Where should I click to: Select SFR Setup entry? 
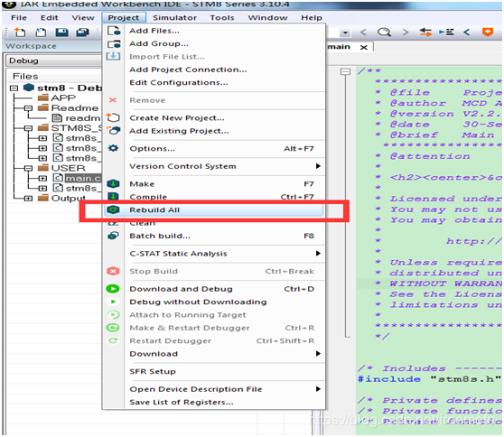pyautogui.click(x=214, y=371)
